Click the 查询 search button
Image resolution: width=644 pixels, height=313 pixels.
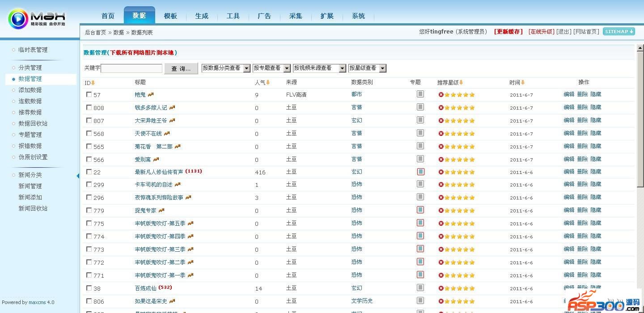181,68
